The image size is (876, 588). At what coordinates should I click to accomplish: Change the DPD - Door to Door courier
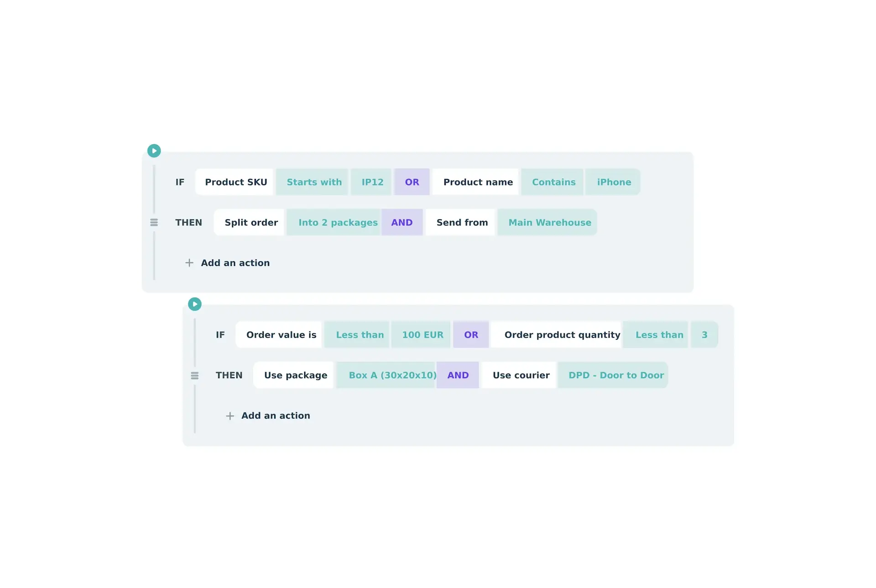[615, 375]
